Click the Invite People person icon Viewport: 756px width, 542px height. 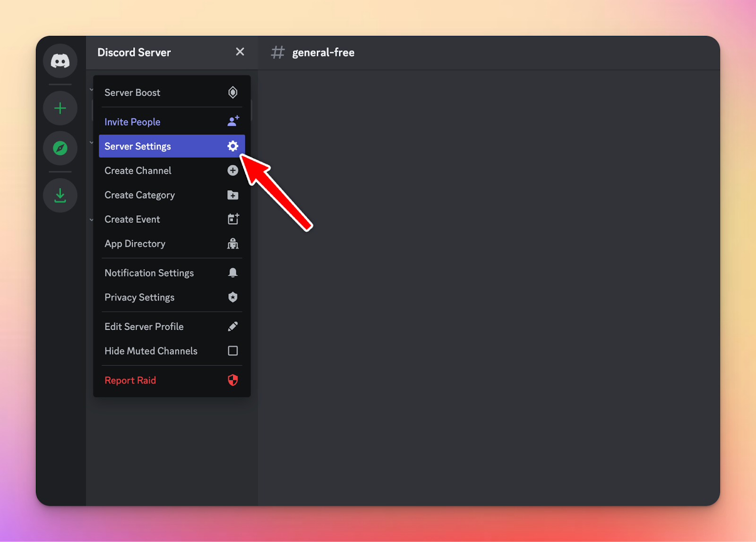(233, 121)
